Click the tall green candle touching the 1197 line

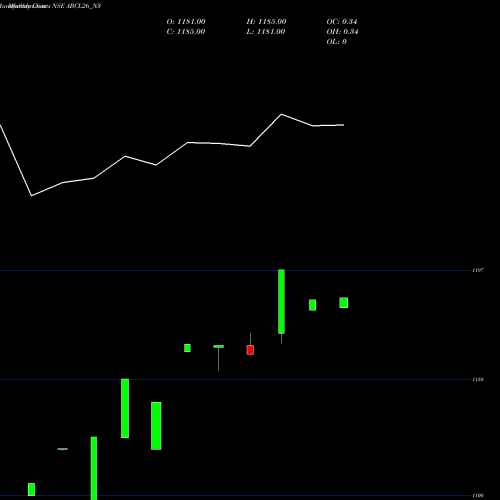coord(281,301)
